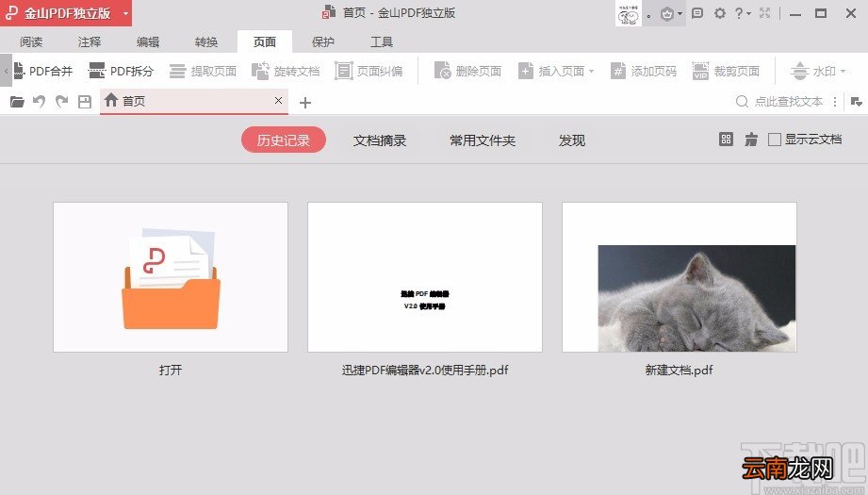Expand the 水印 dropdown arrow
Image resolution: width=868 pixels, height=495 pixels.
(843, 72)
